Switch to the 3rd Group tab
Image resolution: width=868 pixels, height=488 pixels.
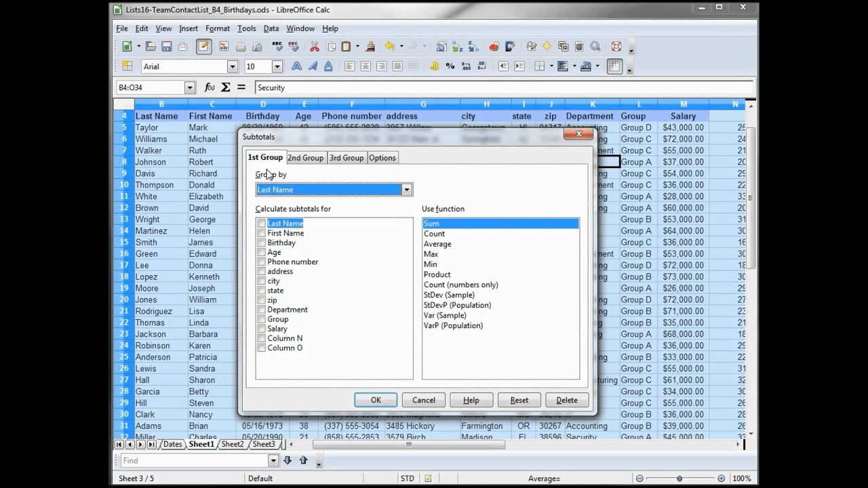[347, 158]
